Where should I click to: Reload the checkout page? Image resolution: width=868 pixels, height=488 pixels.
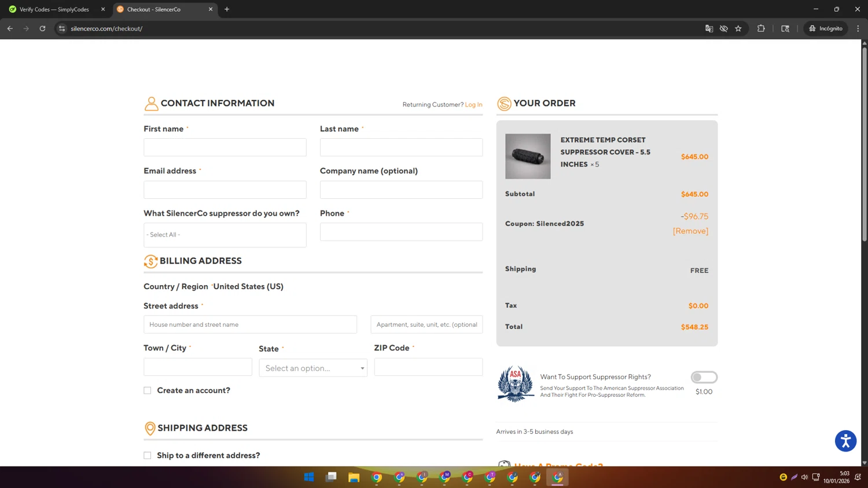coord(42,28)
